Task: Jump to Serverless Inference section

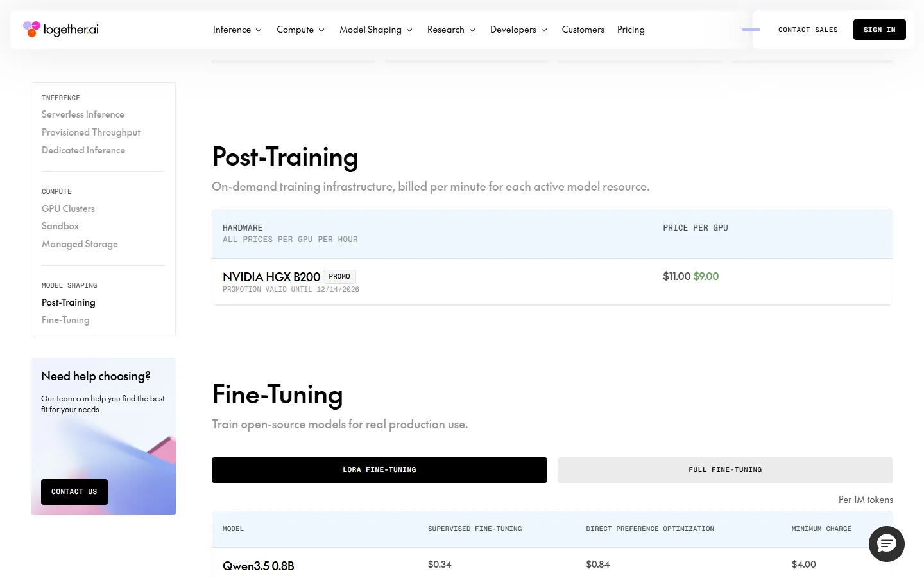Action: click(83, 114)
